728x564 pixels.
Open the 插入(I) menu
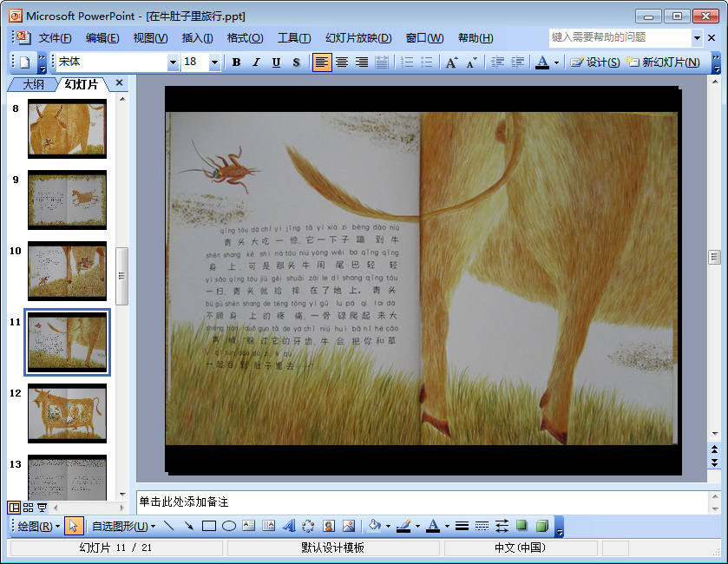(x=197, y=38)
